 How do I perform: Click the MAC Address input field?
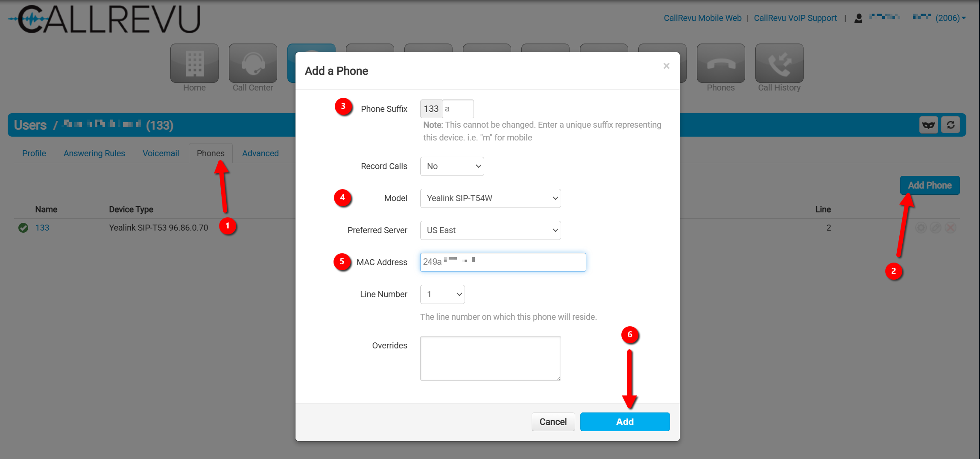coord(503,262)
